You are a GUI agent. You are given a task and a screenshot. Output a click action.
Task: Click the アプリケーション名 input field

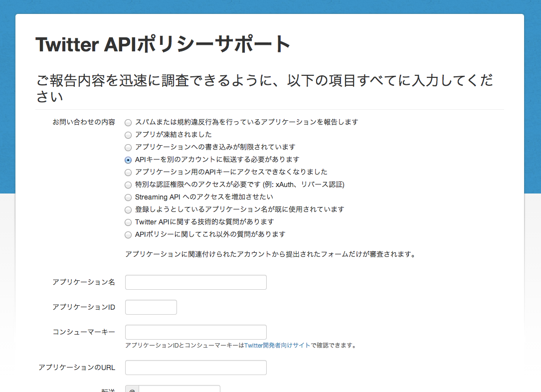pyautogui.click(x=195, y=282)
